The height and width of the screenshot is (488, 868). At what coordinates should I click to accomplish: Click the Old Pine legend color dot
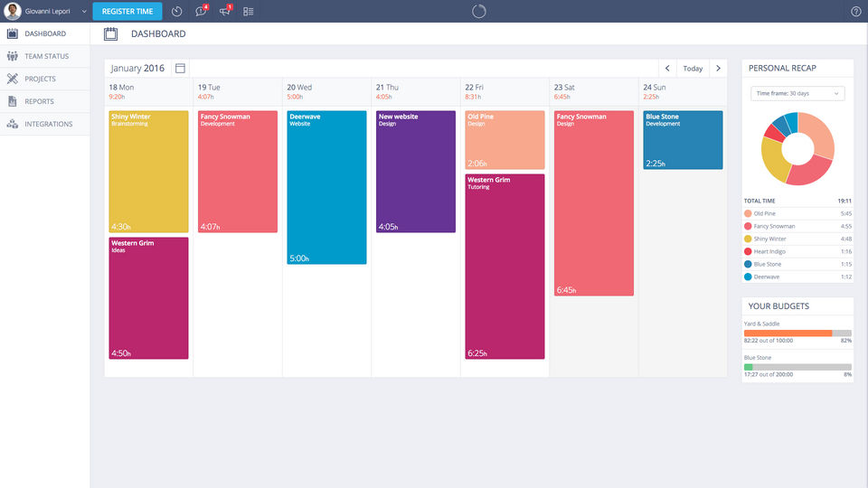(748, 213)
